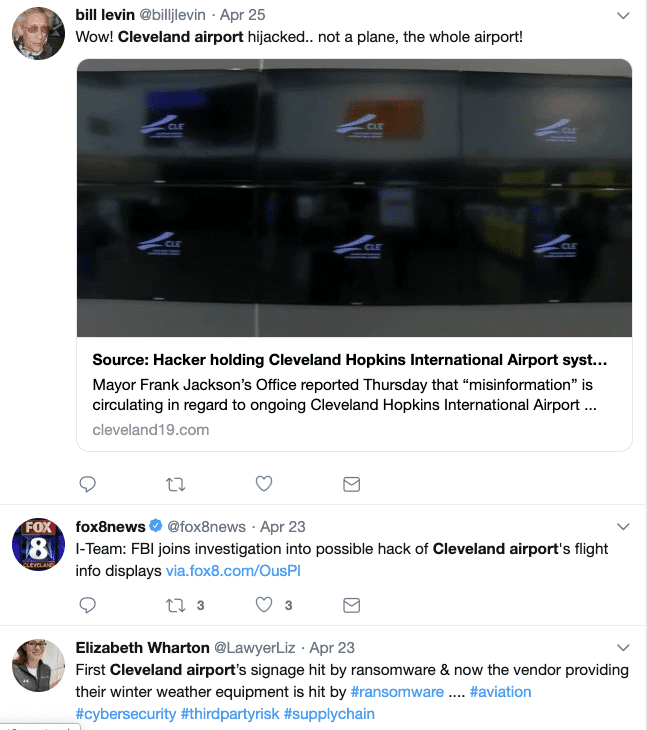This screenshot has height=730, width=647.
Task: Reply to fox8news tweet
Action: point(88,605)
